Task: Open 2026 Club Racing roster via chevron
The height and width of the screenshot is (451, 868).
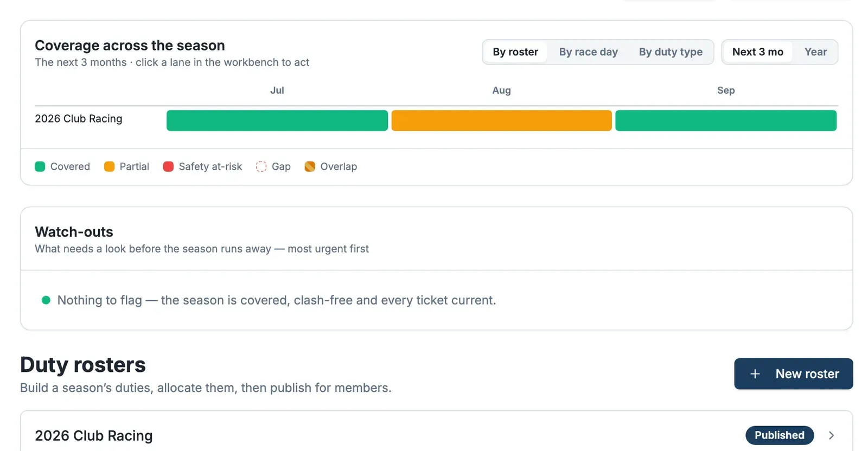Action: (831, 435)
